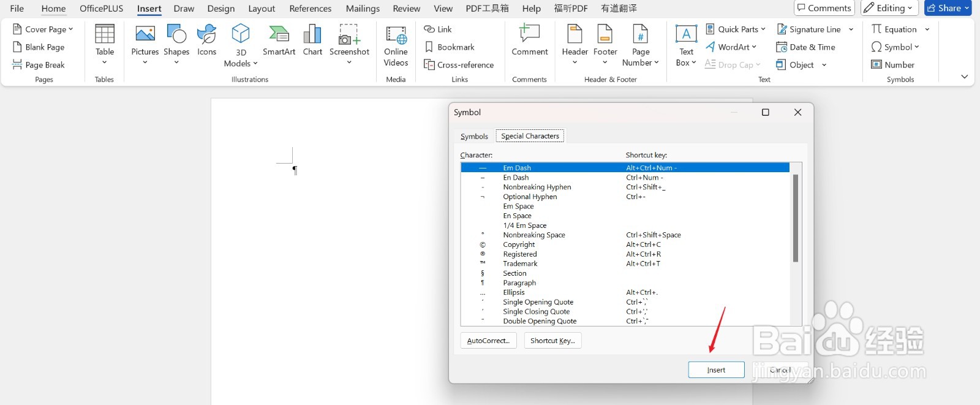The height and width of the screenshot is (405, 980).
Task: Add a new Comment from ribbon
Action: pyautogui.click(x=530, y=40)
